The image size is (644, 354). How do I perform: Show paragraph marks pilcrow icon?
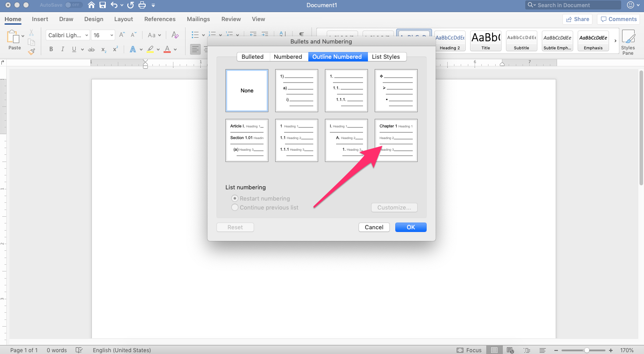pos(302,35)
